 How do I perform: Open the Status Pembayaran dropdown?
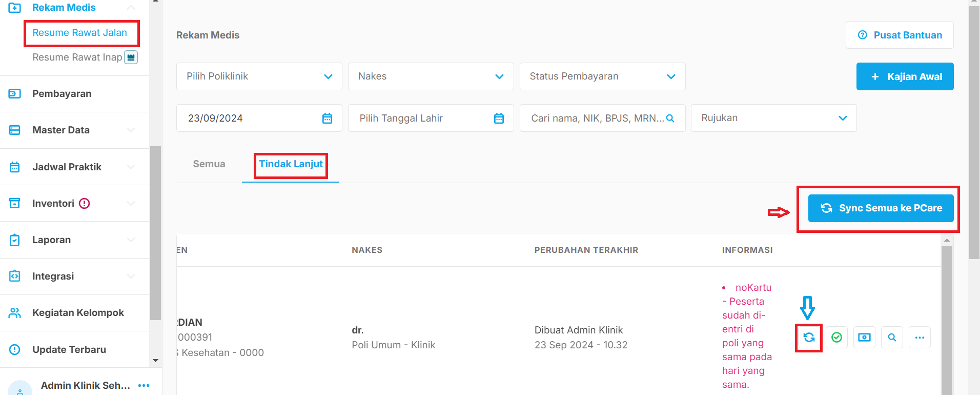click(603, 76)
